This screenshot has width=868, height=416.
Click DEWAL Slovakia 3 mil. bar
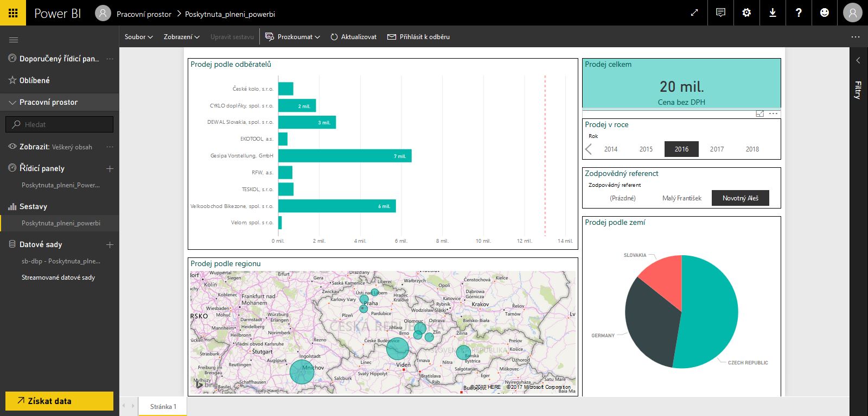tap(307, 122)
